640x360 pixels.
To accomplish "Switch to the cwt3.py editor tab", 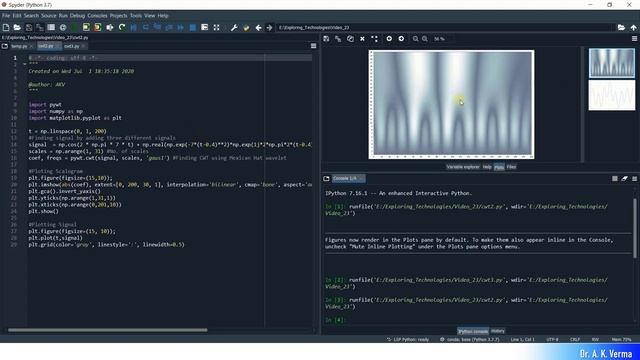I will pos(72,46).
